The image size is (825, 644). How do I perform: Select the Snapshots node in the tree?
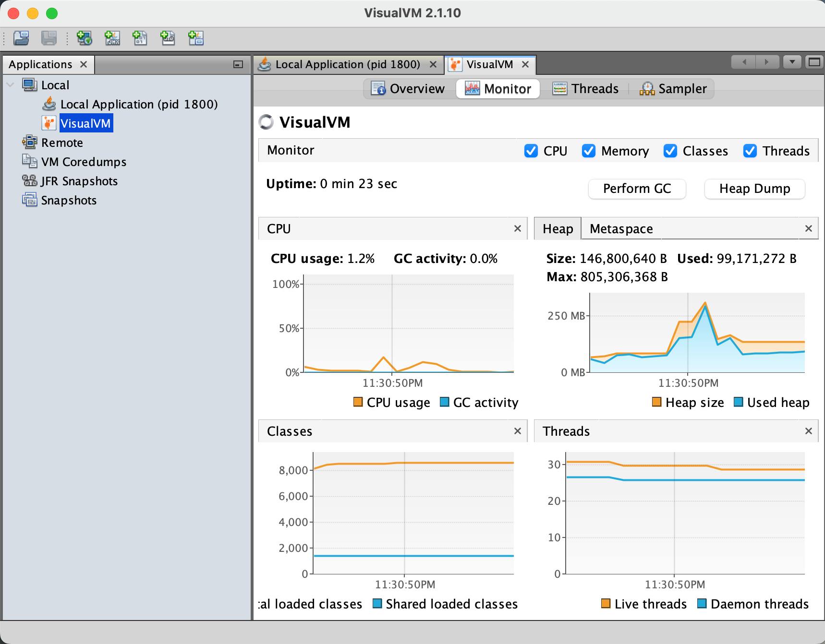[69, 200]
